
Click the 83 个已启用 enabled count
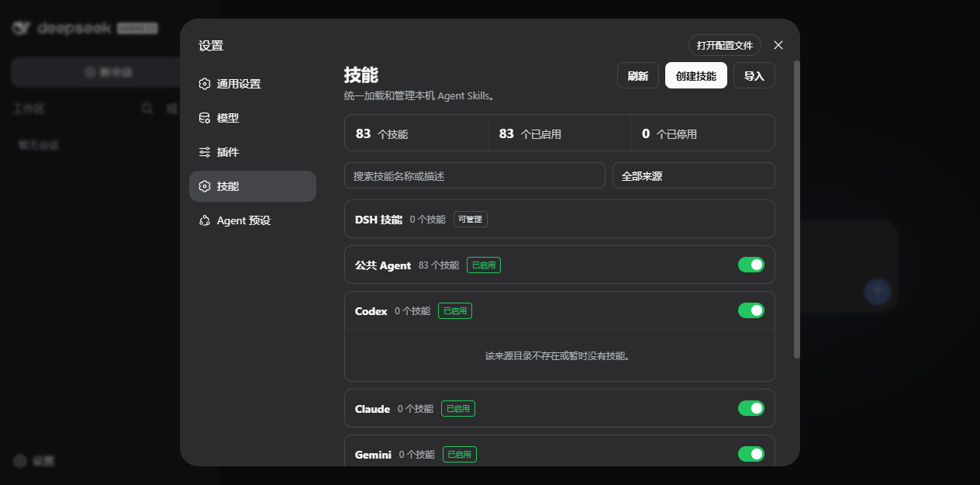click(530, 133)
